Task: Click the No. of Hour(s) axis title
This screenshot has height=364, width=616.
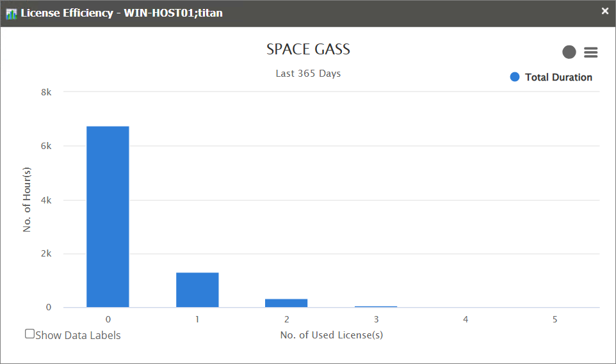Action: [27, 200]
